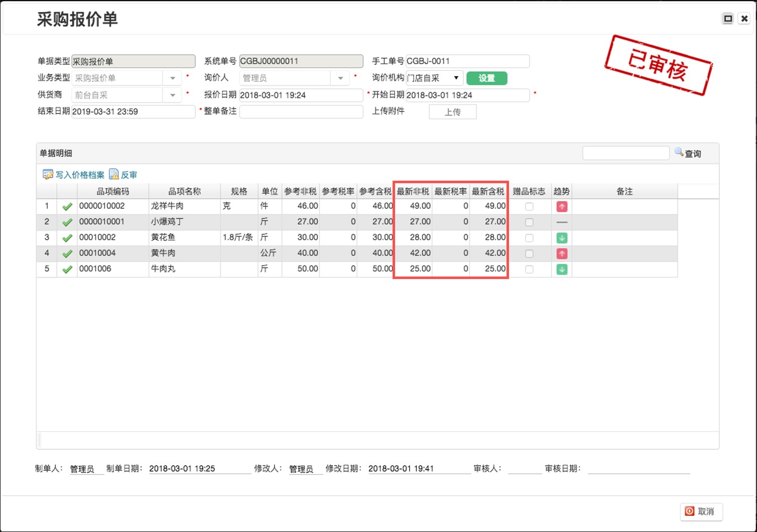Click the green down-trend icon for 黄花鱼
Viewport: 757px width, 532px height.
[x=562, y=238]
